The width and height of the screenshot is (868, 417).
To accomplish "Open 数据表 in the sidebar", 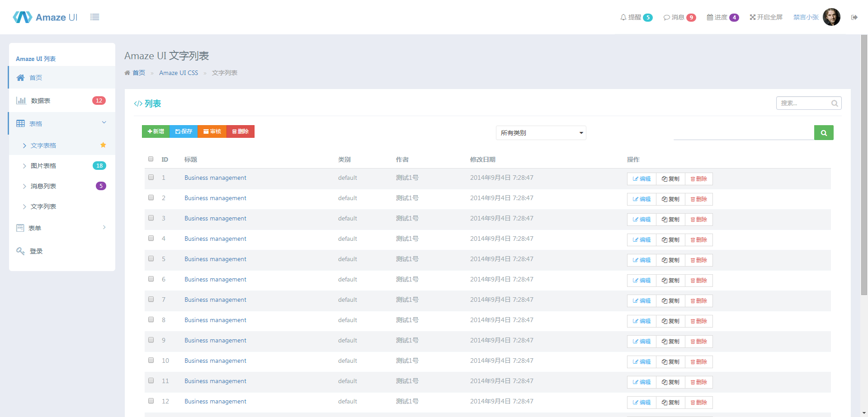I will point(41,101).
